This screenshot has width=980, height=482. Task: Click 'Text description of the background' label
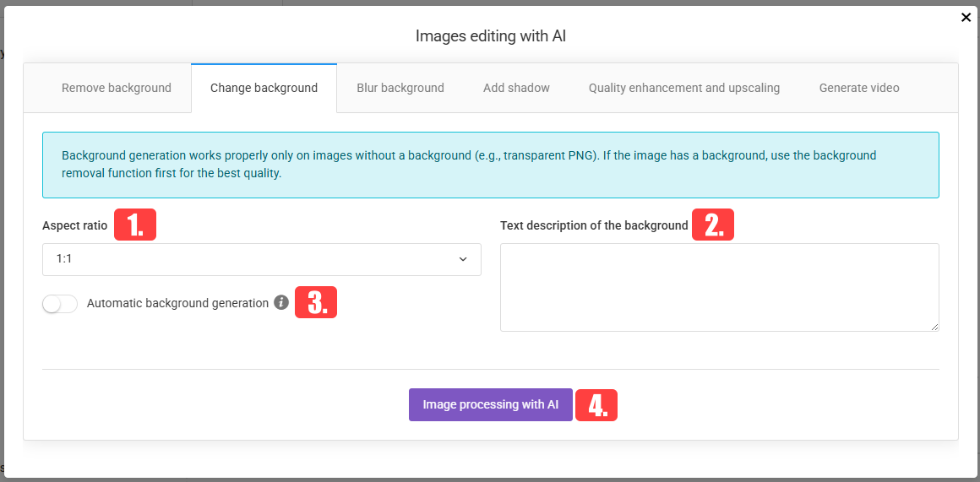pyautogui.click(x=594, y=226)
